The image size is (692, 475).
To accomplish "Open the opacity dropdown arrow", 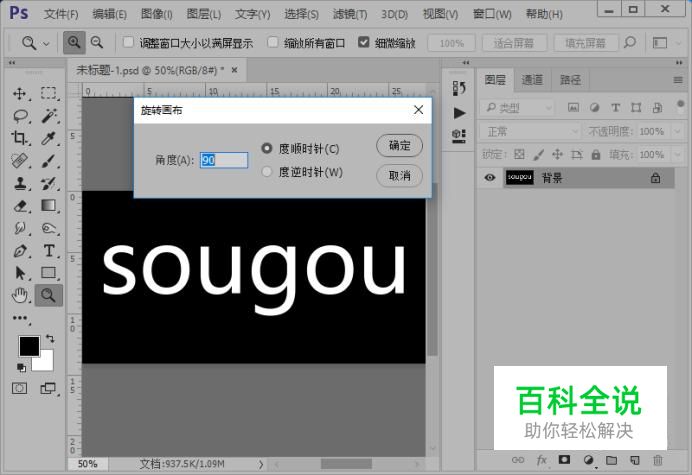I will pyautogui.click(x=677, y=132).
